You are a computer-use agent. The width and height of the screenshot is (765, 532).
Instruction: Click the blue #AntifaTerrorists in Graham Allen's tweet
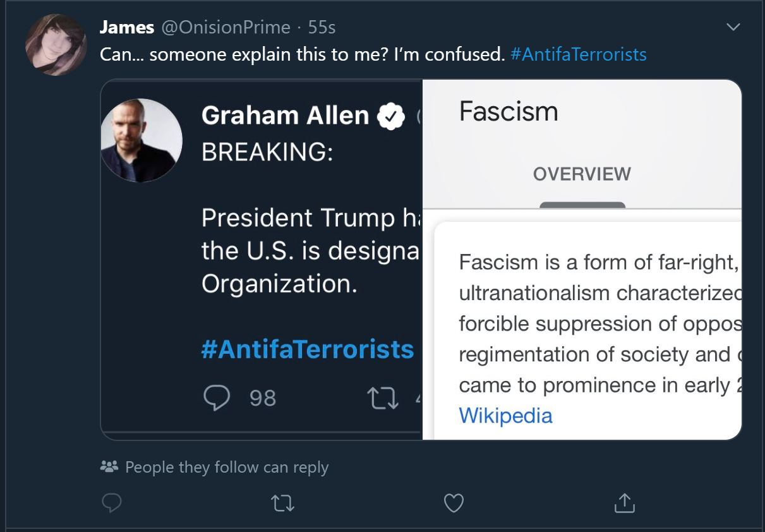308,349
